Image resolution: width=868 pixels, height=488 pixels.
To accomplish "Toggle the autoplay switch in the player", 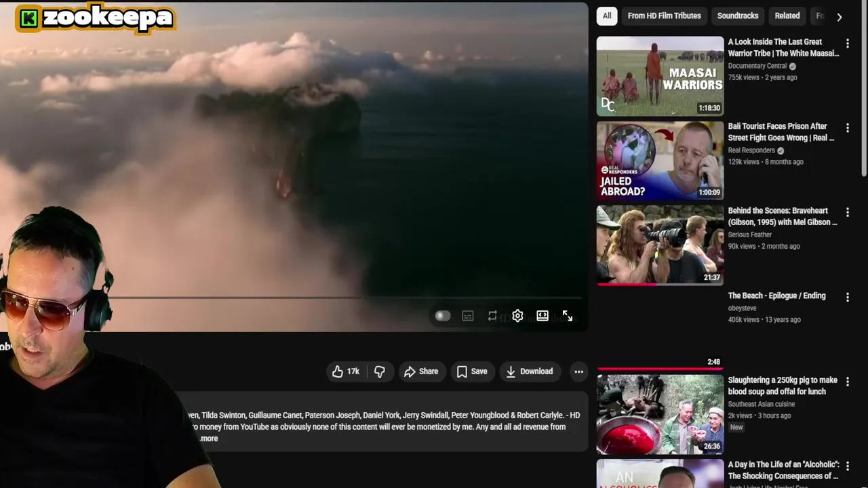I will click(x=442, y=316).
